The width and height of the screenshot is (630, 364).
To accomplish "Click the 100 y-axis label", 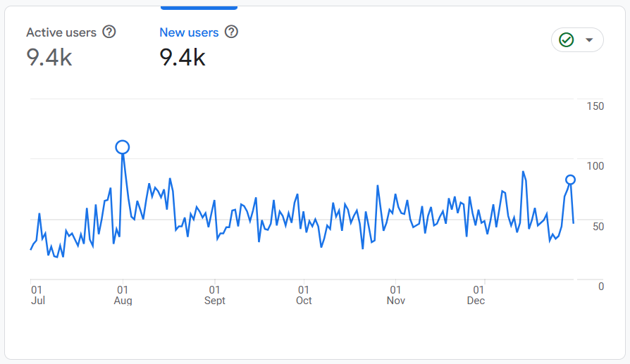I will point(595,166).
